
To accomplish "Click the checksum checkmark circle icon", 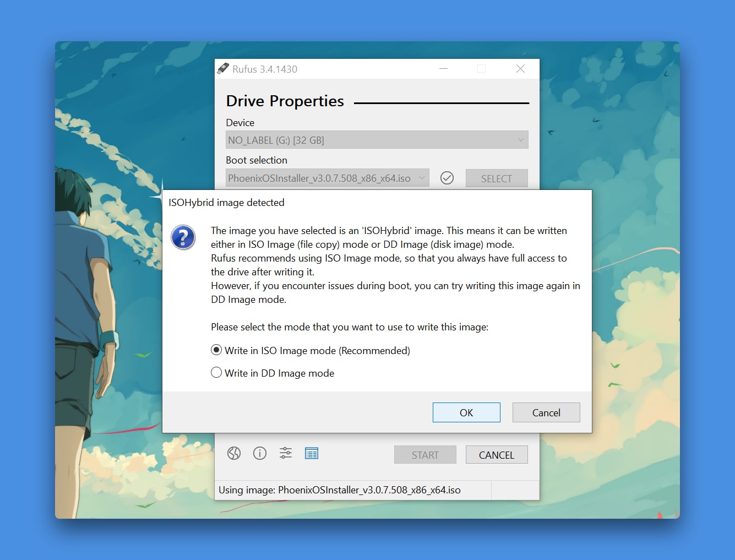I will point(447,178).
